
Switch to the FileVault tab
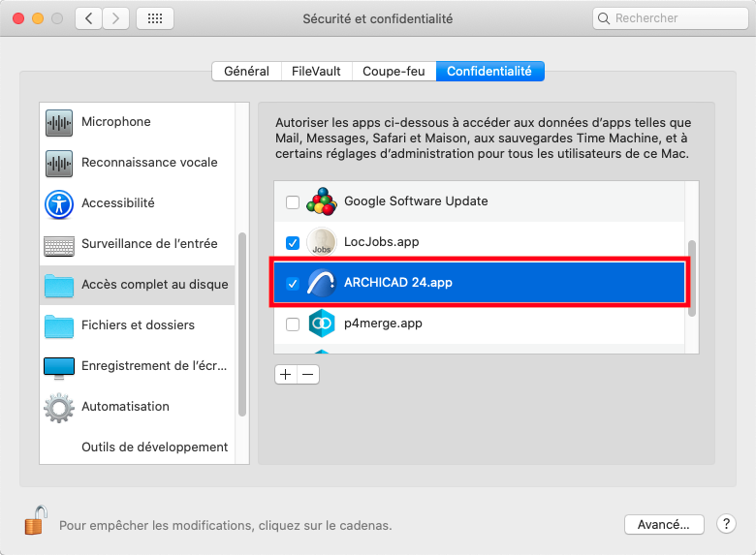click(x=316, y=72)
